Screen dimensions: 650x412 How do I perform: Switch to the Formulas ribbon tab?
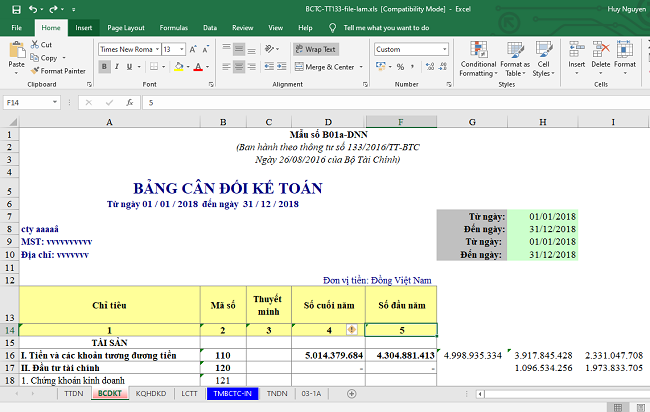pos(173,28)
